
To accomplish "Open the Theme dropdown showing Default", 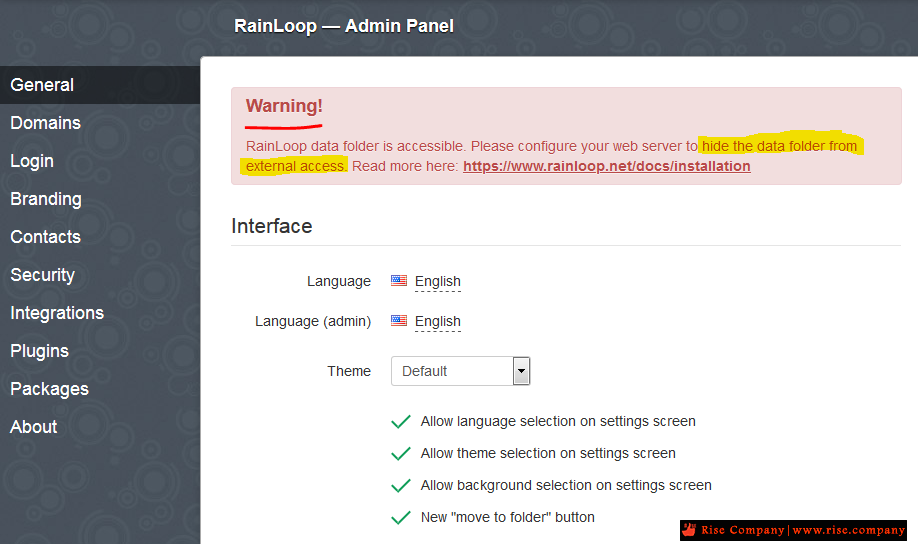I will point(460,371).
